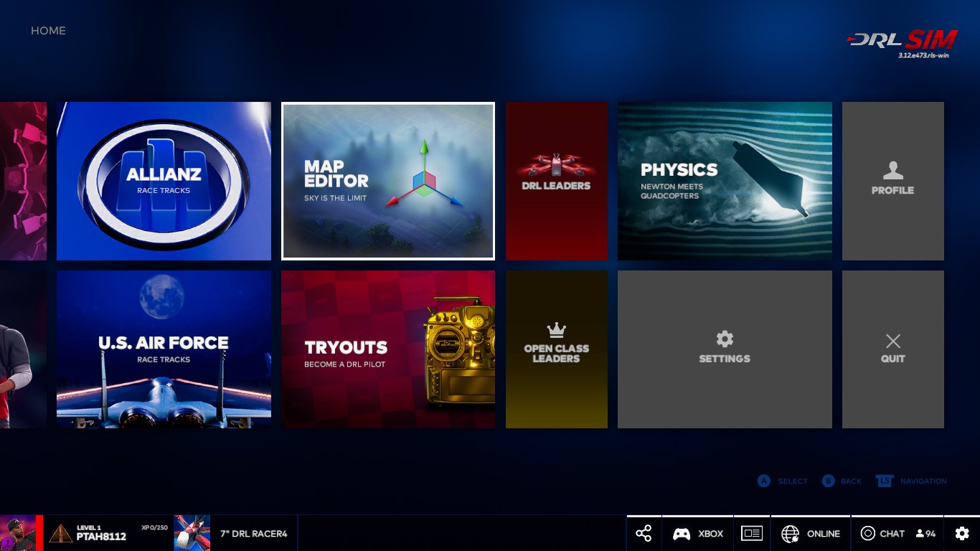Open the Physics tile
Screen dimensions: 980x551
[725, 181]
